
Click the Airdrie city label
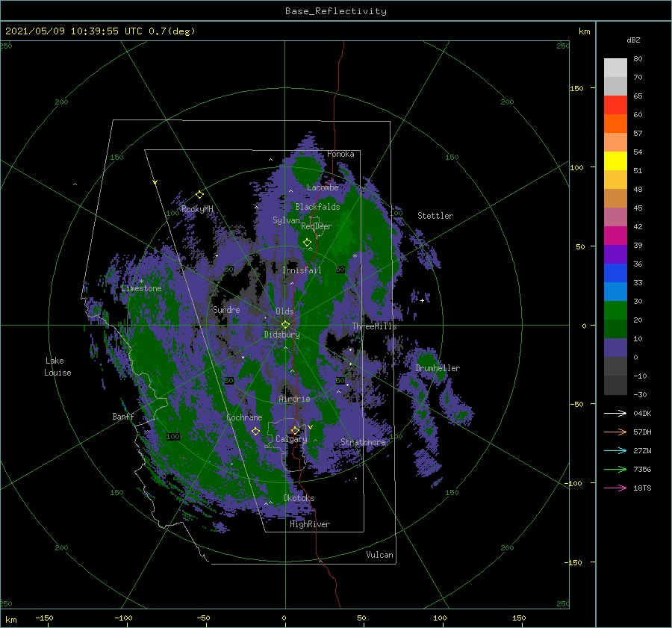click(294, 399)
